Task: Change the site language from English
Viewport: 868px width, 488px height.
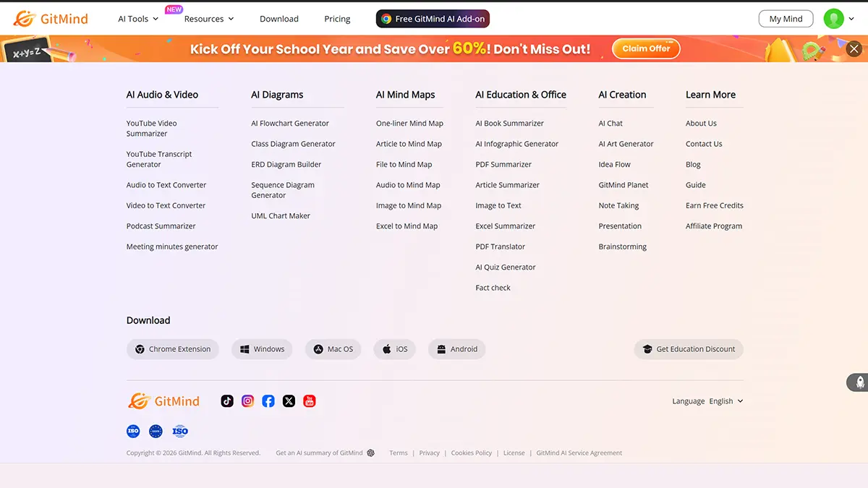Action: (x=726, y=401)
